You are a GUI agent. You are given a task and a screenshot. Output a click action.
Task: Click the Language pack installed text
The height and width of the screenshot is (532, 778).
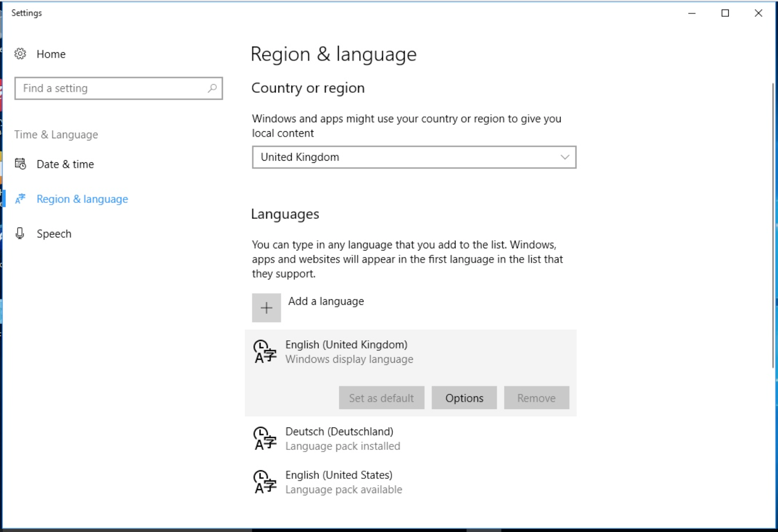click(343, 446)
